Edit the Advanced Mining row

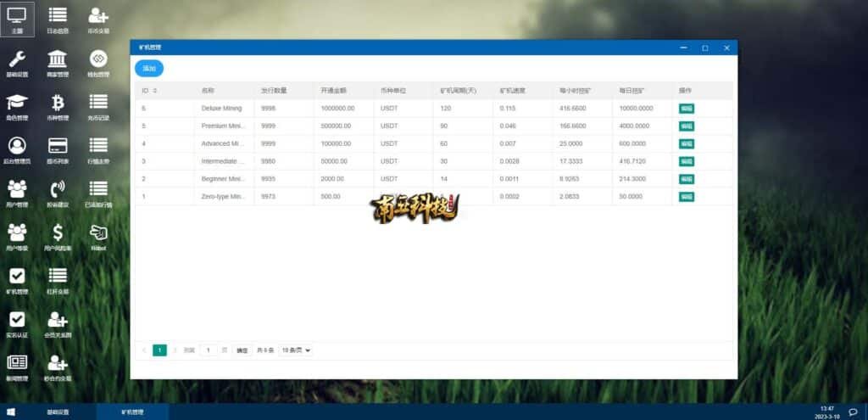click(x=686, y=143)
